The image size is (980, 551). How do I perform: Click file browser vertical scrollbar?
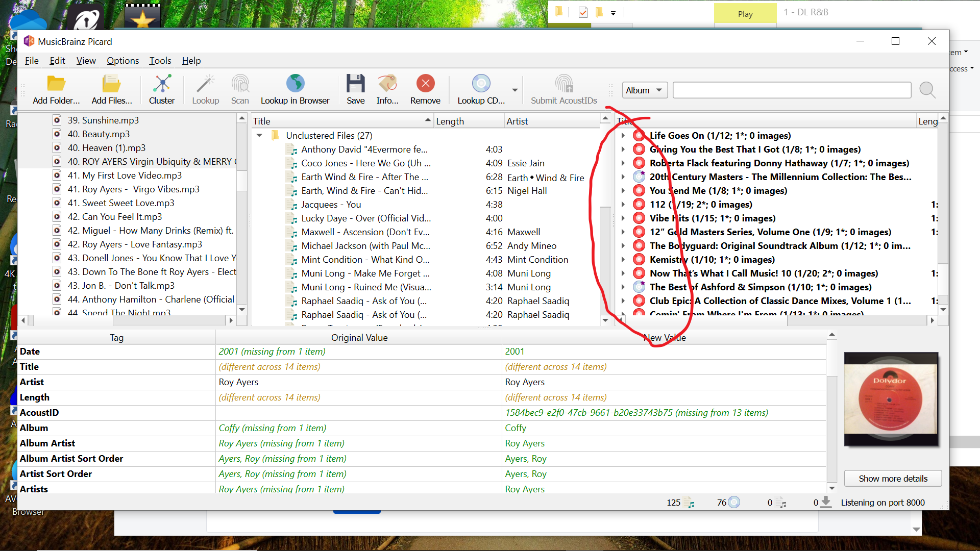pos(242,214)
